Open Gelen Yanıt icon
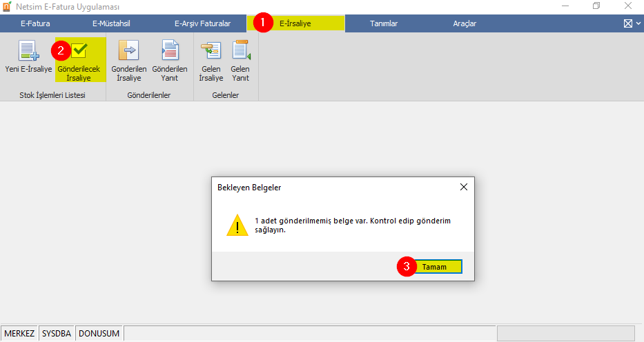 pyautogui.click(x=240, y=61)
